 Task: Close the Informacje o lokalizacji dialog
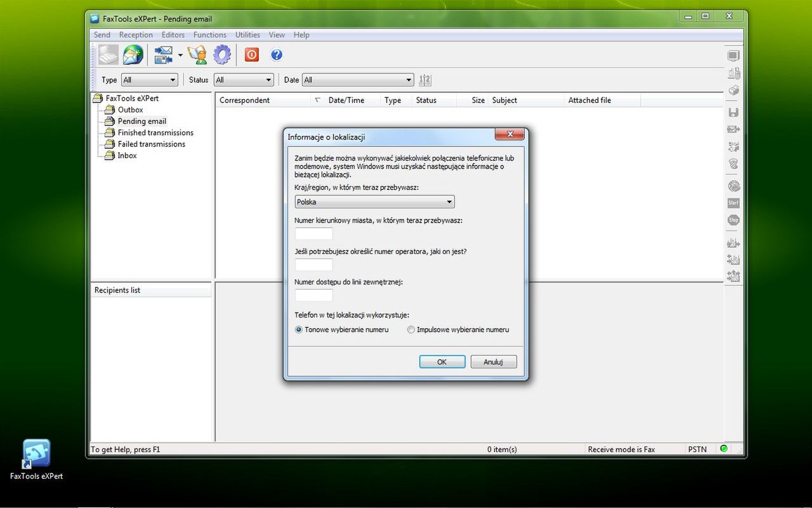tap(509, 135)
